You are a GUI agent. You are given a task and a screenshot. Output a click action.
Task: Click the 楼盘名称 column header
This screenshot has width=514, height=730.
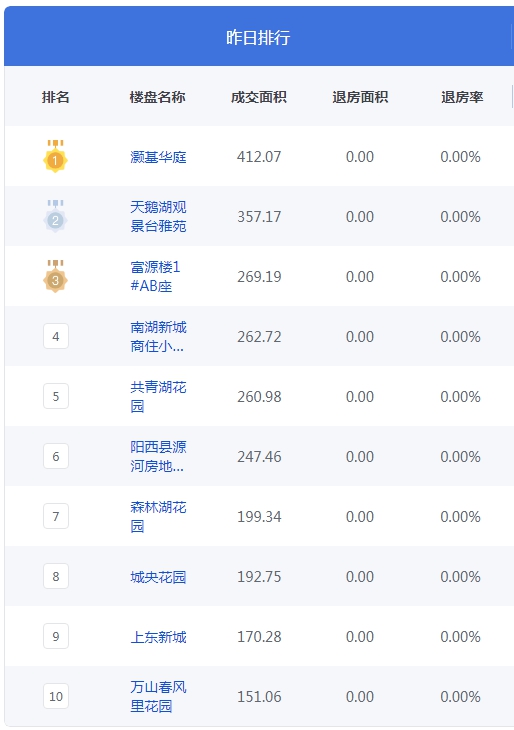(157, 97)
